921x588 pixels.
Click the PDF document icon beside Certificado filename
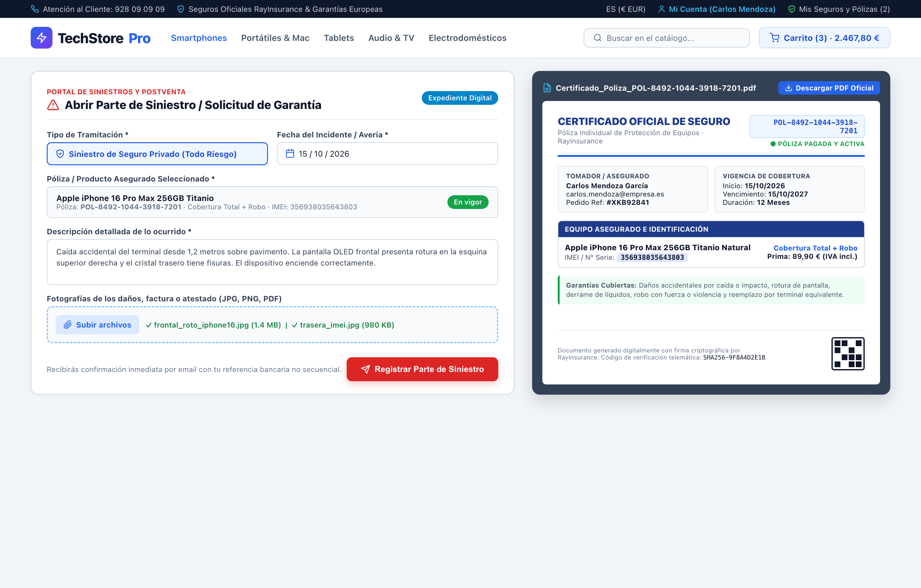click(547, 88)
